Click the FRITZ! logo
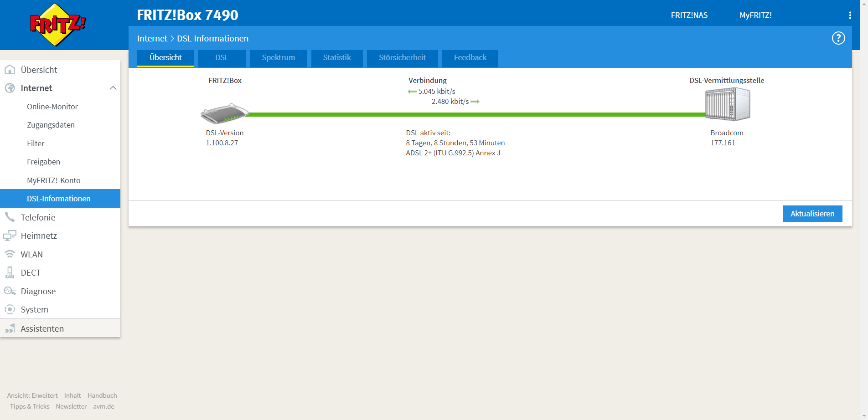The height and width of the screenshot is (420, 868). pos(57,25)
